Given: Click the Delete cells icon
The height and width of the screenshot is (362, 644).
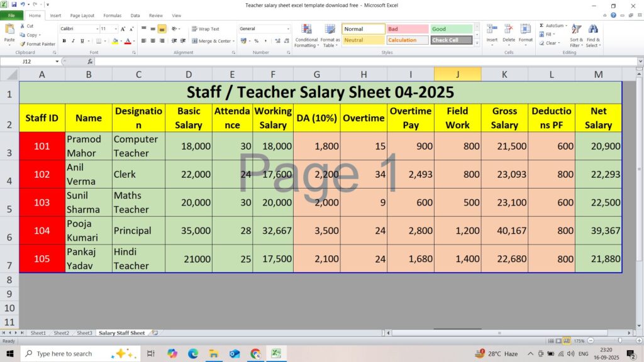Looking at the screenshot, I should pos(508,30).
